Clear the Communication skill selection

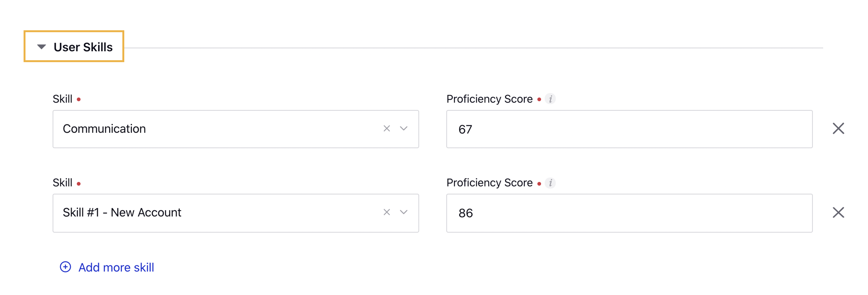coord(387,129)
